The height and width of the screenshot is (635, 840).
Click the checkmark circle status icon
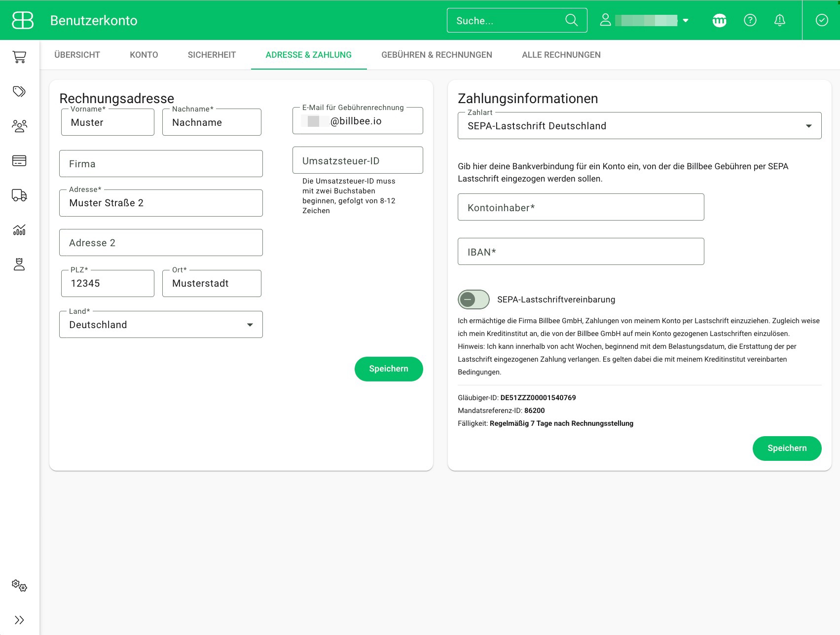click(822, 20)
